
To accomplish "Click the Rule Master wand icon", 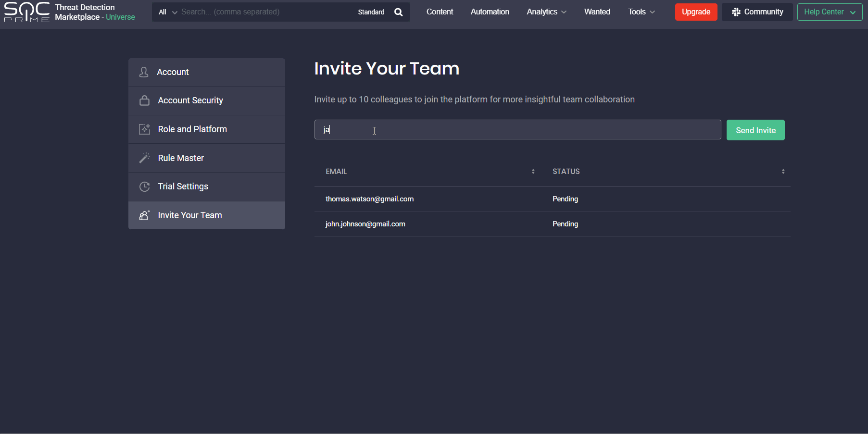I will pos(144,158).
